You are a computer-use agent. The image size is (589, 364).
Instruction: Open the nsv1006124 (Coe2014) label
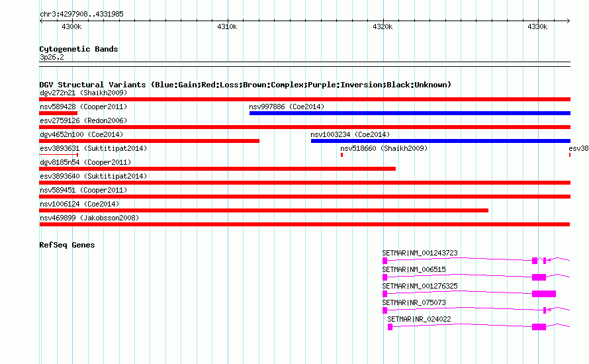click(x=79, y=204)
